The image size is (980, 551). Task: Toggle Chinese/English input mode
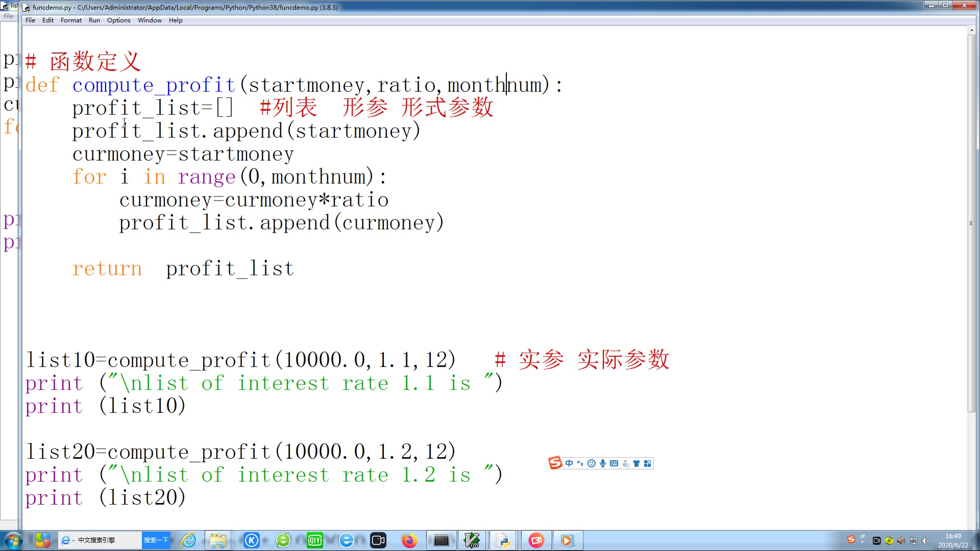569,463
